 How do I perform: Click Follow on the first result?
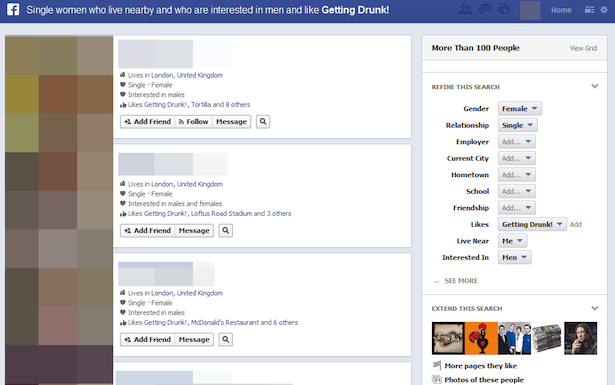click(193, 122)
